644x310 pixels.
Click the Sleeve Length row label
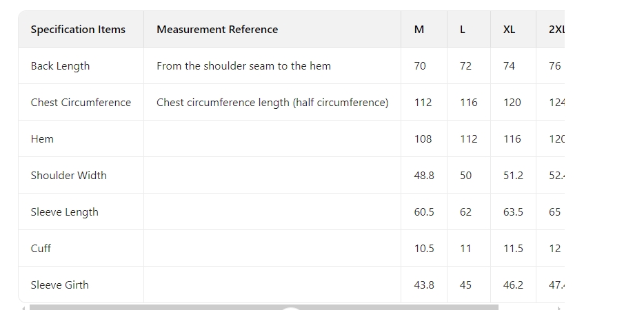point(64,212)
